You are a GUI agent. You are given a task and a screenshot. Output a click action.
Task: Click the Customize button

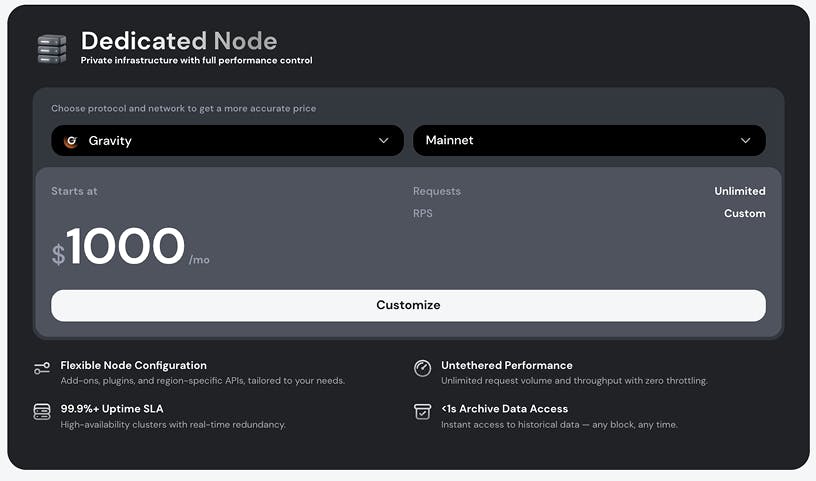[x=409, y=306]
